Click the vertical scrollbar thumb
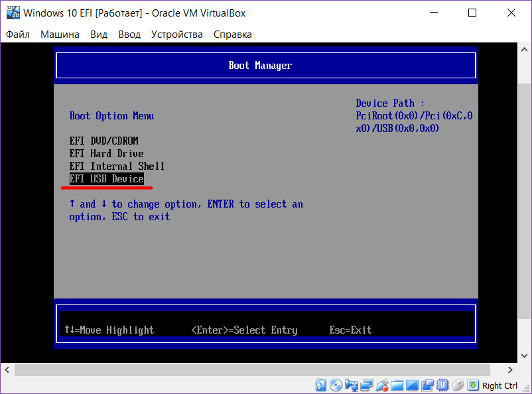Screen dimensions: 532x394 524,201
